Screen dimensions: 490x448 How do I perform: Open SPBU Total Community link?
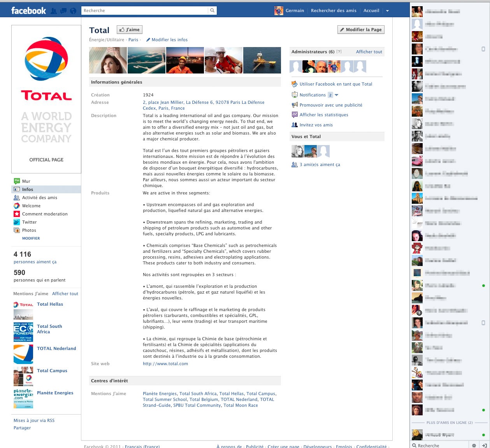click(197, 405)
